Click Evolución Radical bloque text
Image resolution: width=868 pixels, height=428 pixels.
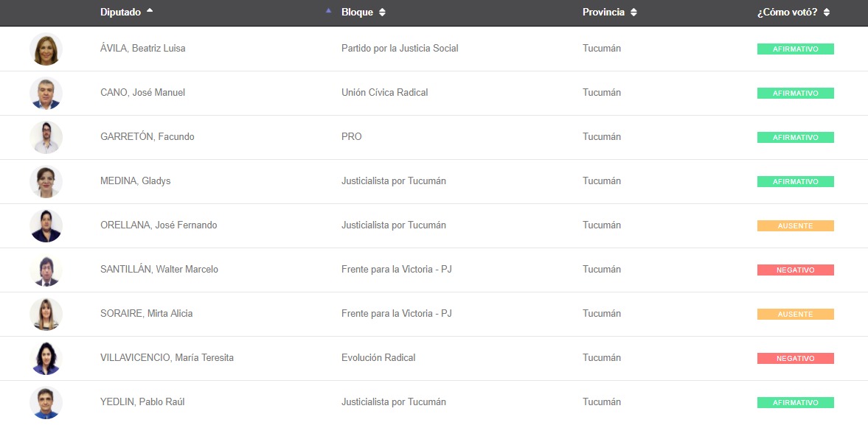(378, 358)
